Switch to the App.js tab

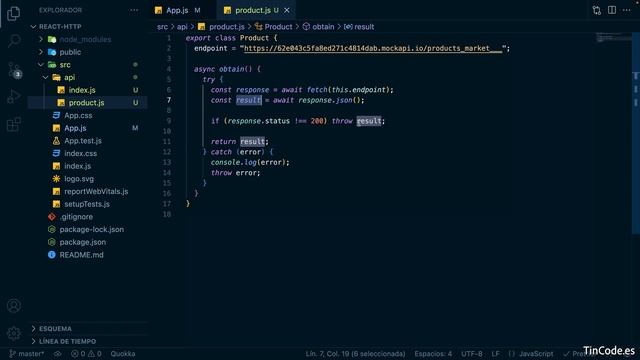177,10
